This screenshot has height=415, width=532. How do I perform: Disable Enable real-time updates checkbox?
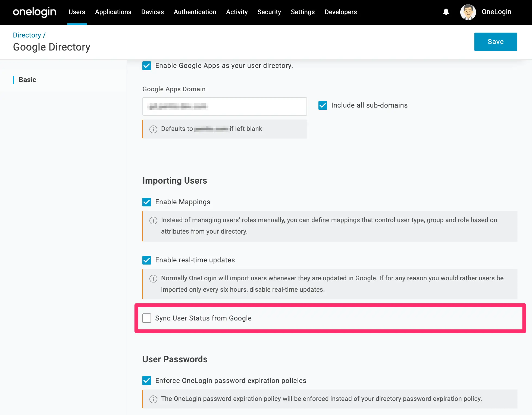[x=147, y=260]
